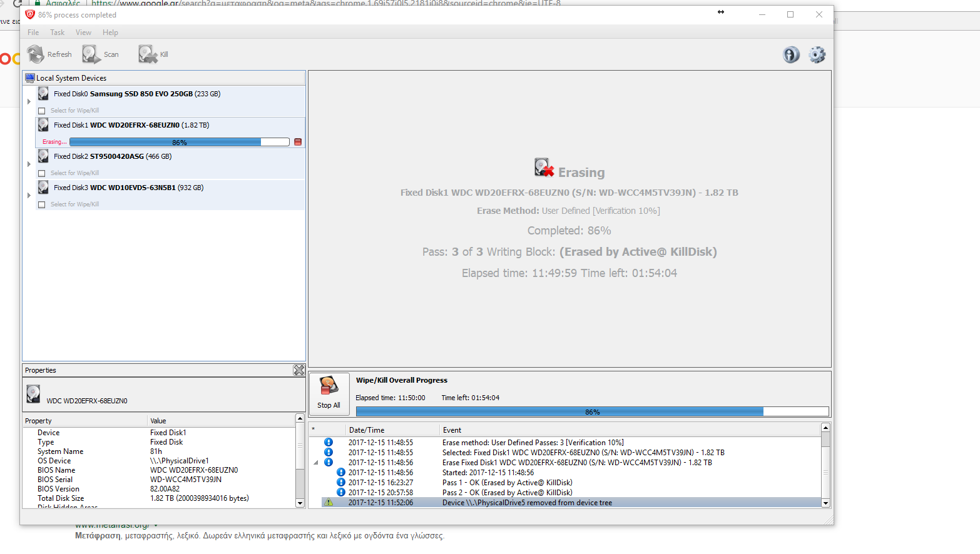Image resolution: width=980 pixels, height=554 pixels.
Task: Open the Task menu
Action: [57, 33]
